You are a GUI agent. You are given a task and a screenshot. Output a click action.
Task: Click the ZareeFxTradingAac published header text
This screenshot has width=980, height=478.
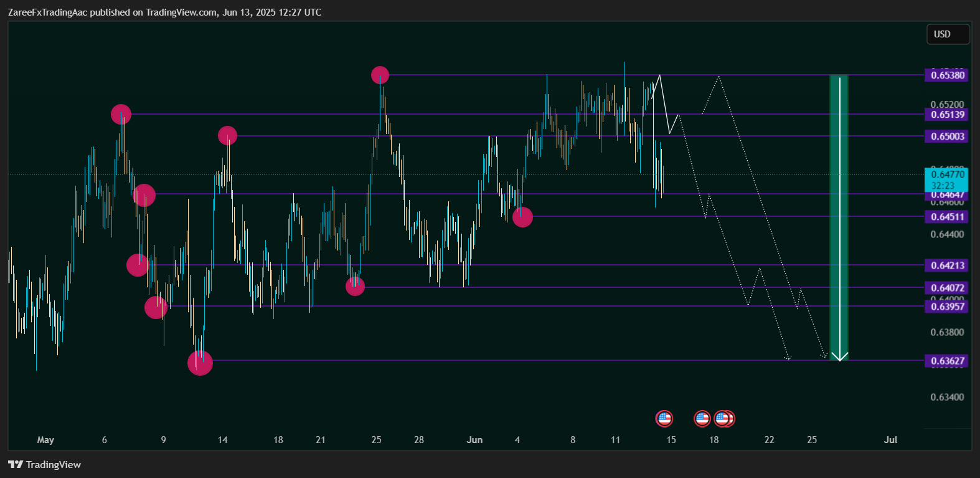coord(164,12)
